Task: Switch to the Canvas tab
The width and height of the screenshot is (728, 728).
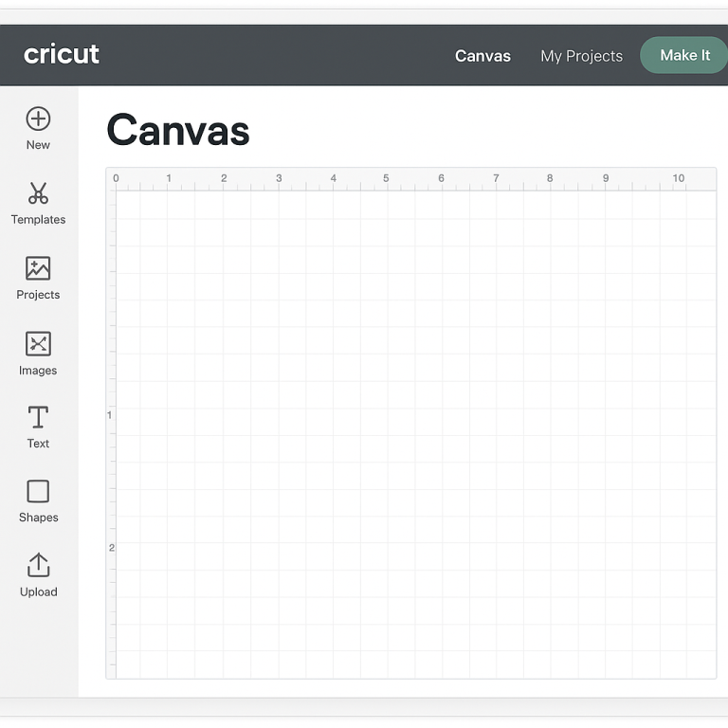Action: click(482, 56)
